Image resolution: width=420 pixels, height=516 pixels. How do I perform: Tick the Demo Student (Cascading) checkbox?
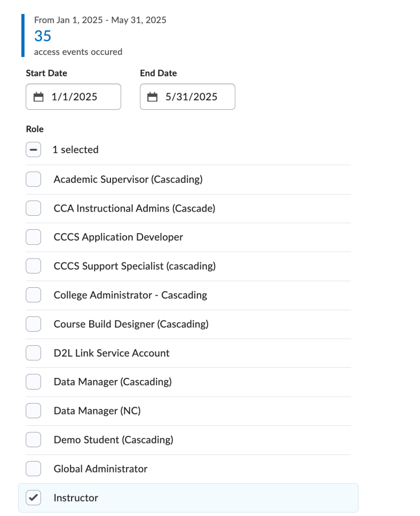click(33, 440)
